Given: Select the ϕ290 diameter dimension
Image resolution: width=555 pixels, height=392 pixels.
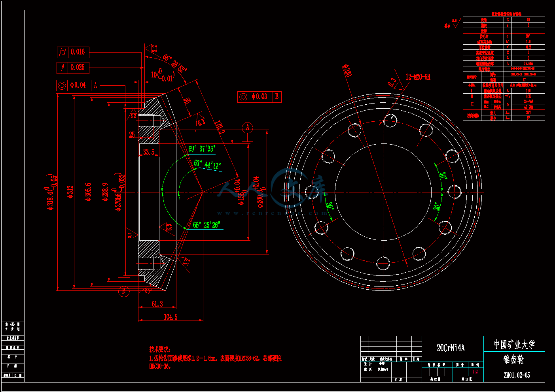Looking at the screenshot, I should pos(347,70).
